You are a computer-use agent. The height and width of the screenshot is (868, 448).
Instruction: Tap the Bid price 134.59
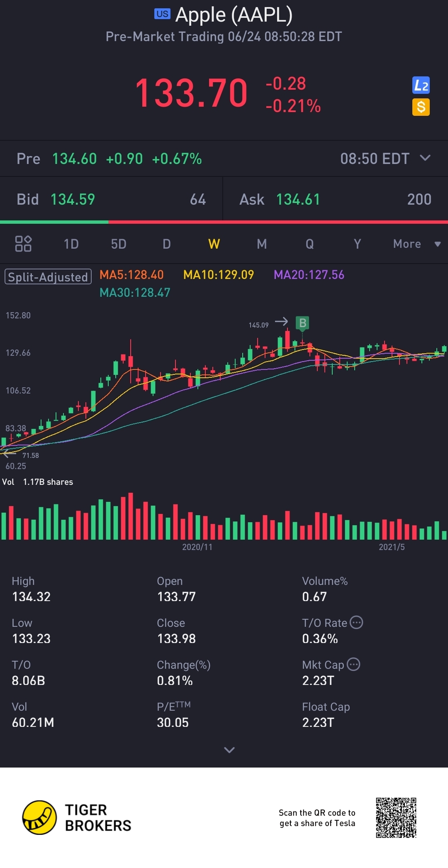73,199
